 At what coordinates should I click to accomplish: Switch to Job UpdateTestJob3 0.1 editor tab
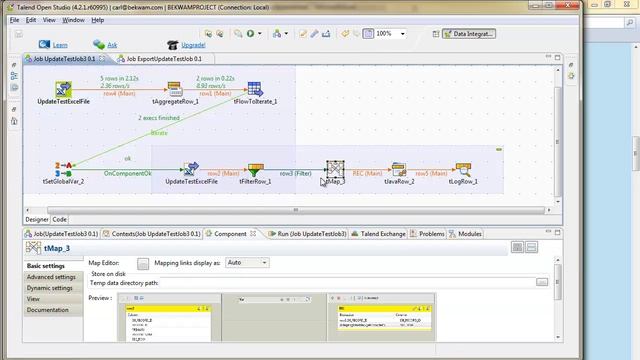click(x=64, y=59)
